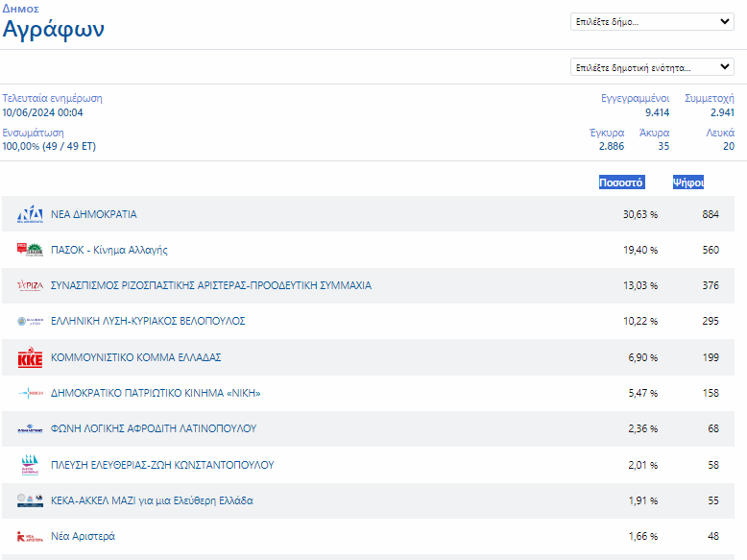Screen dimensions: 747x560
Task: Open ΕΛΛΗΝΙΚΗ ΛΥΣΗ-ΚΥΡΙΑΚΟΣ ΒΕΛΟΠΟΥΛΟΣ link
Action: point(148,321)
